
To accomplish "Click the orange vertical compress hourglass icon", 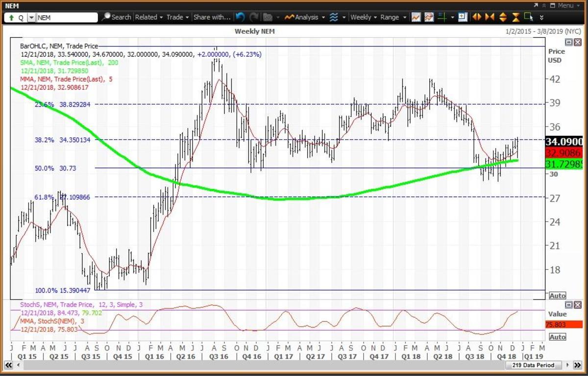I will [515, 17].
